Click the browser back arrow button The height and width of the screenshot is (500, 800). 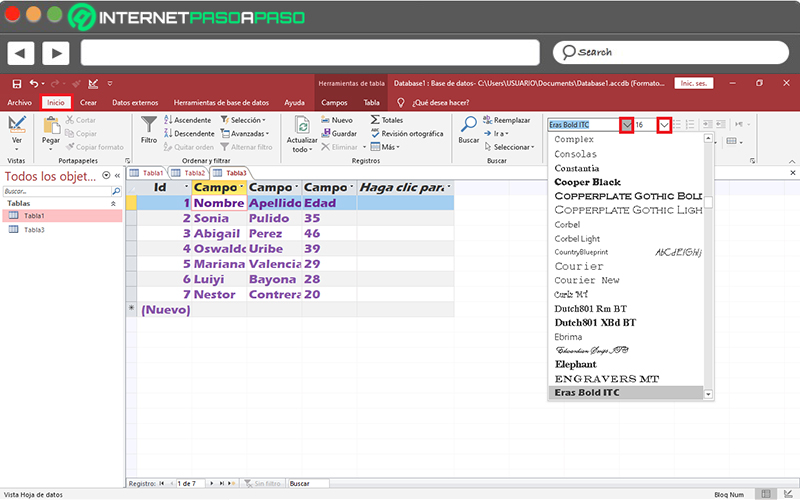(21, 52)
